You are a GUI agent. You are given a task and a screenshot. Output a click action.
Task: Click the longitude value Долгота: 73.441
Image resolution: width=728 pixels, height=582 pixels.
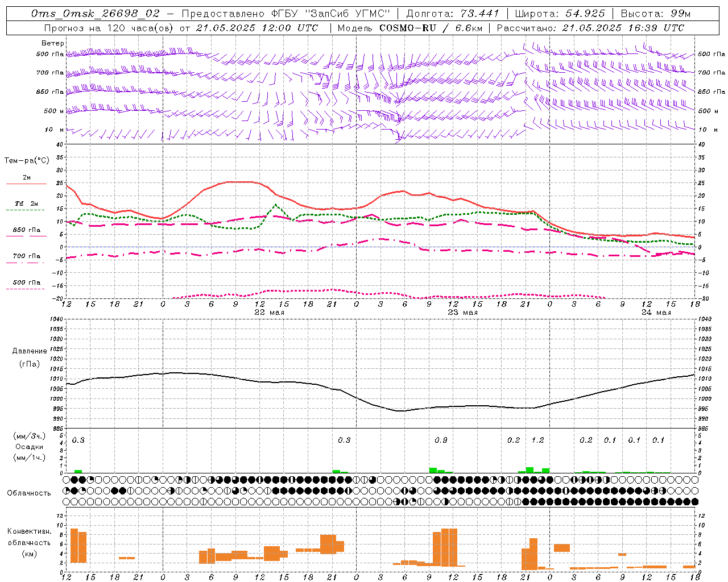coord(453,14)
